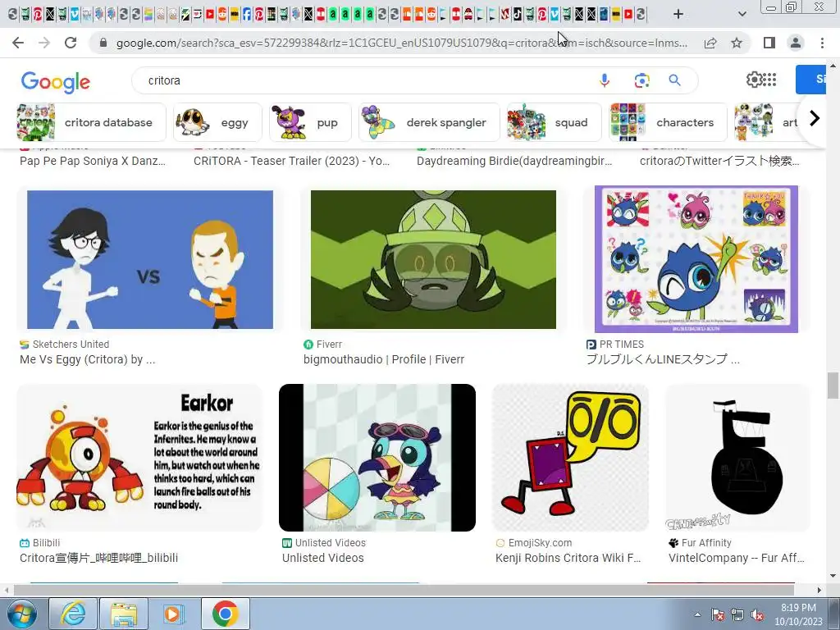Open the Me Vs Eggy image
Image resolution: width=840 pixels, height=630 pixels.
(x=150, y=259)
